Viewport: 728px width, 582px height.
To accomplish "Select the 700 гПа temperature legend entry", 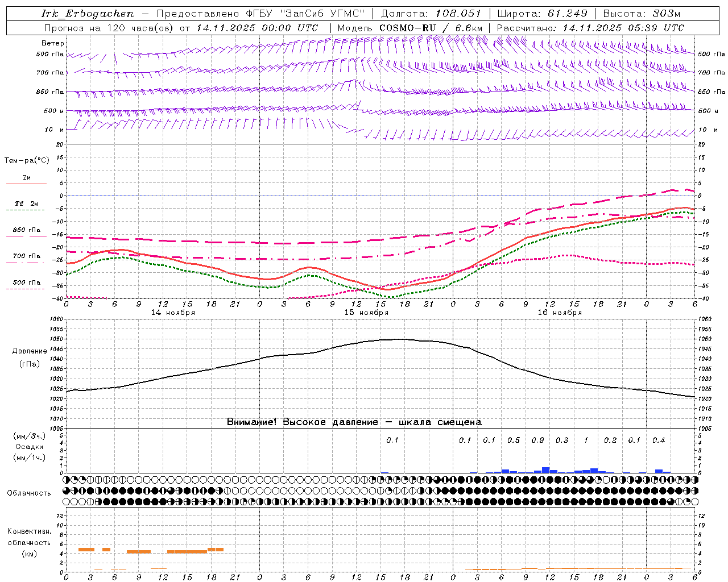I will tap(26, 256).
